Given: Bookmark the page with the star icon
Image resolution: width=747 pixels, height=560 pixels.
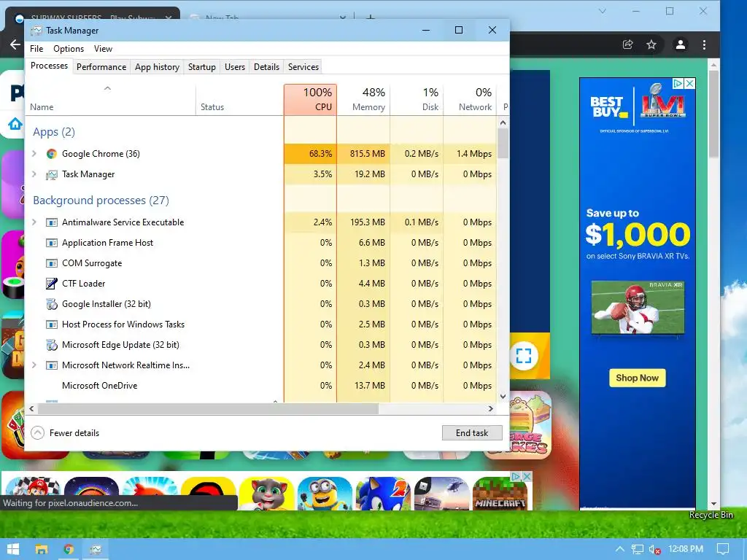Looking at the screenshot, I should click(651, 44).
